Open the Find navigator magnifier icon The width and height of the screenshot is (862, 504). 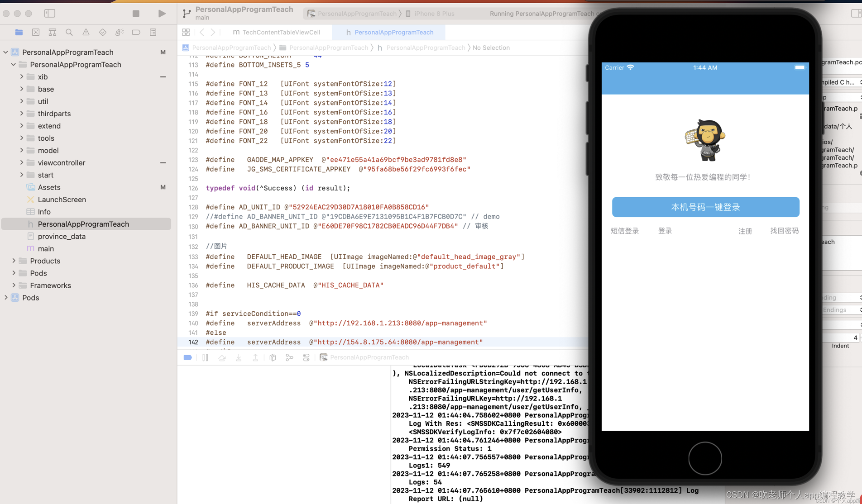point(69,32)
